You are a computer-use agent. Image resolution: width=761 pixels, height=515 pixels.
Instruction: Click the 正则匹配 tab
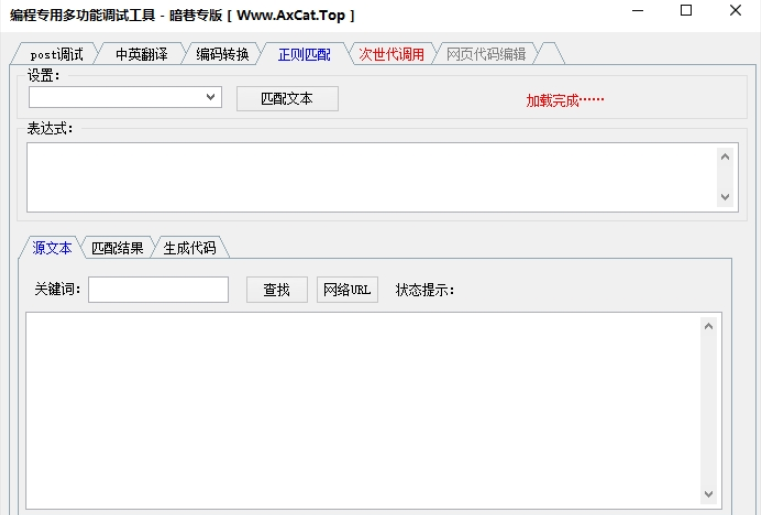click(304, 54)
